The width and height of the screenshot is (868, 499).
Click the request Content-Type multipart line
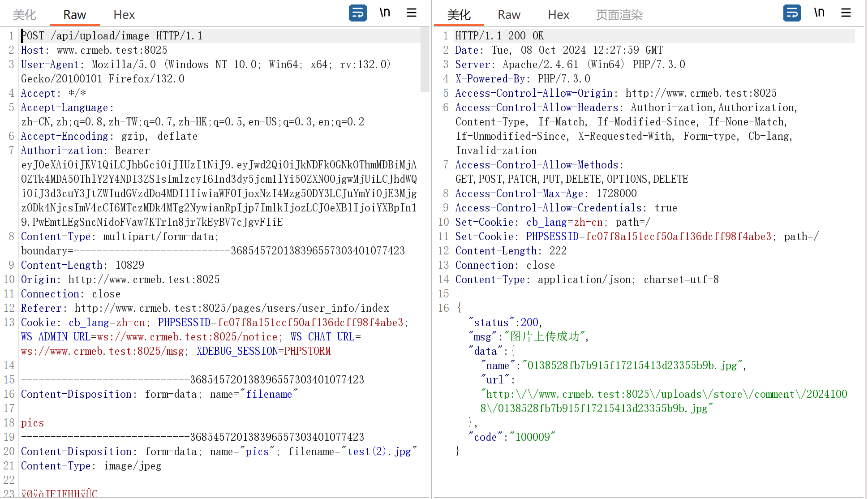coord(120,237)
